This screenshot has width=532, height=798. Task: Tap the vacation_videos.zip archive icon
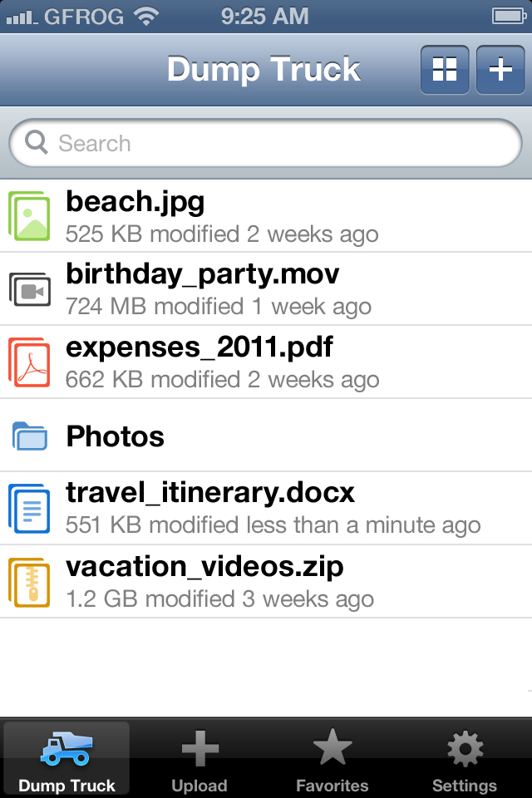point(30,581)
